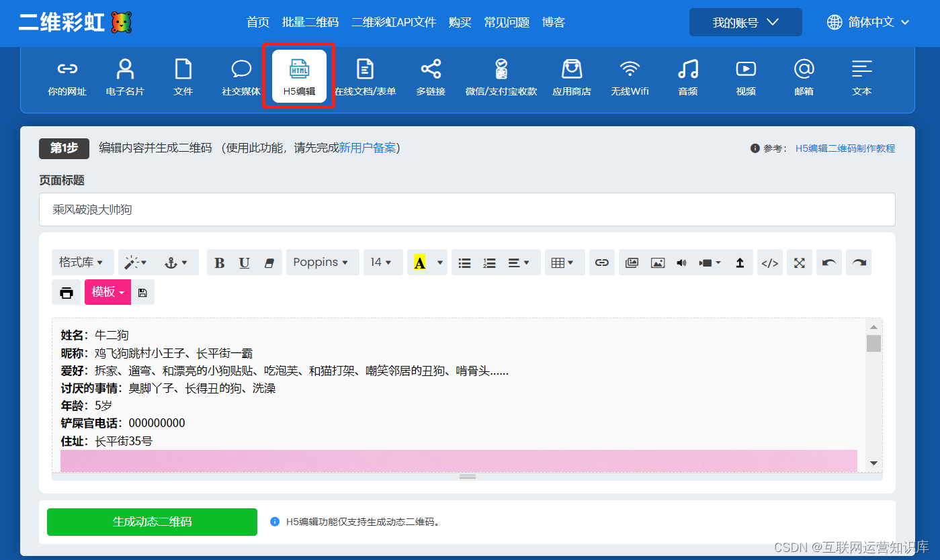Screen dimensions: 940x560
Task: Select the 在线文档/表单 (online doc/form) QR type
Action: (x=365, y=77)
